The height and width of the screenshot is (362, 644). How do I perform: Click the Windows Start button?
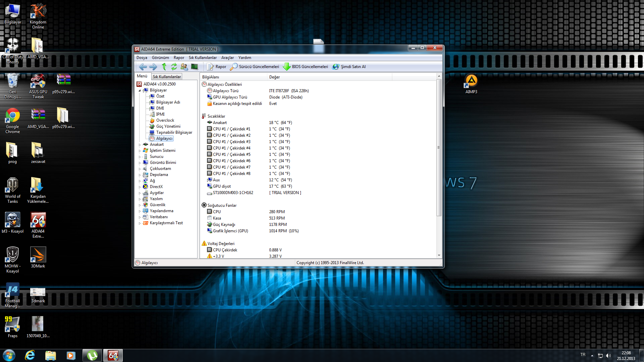click(x=9, y=355)
